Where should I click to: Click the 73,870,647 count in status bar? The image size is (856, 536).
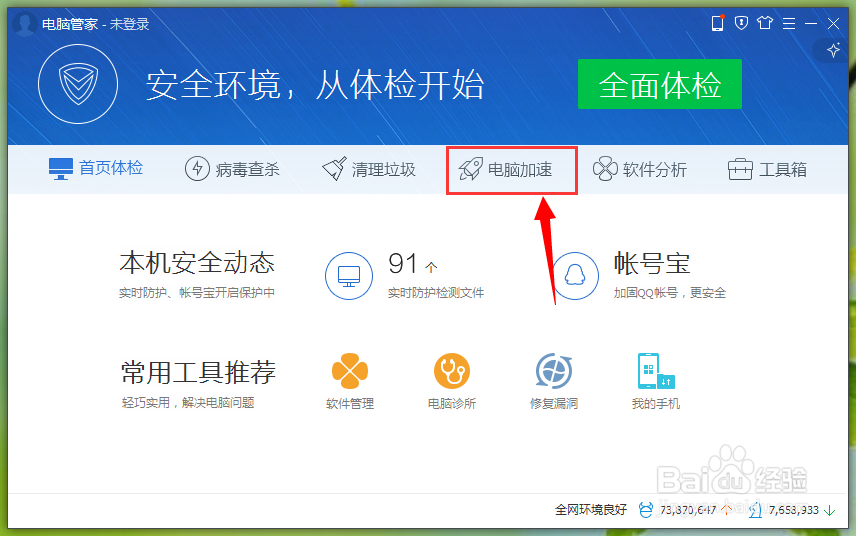click(688, 510)
